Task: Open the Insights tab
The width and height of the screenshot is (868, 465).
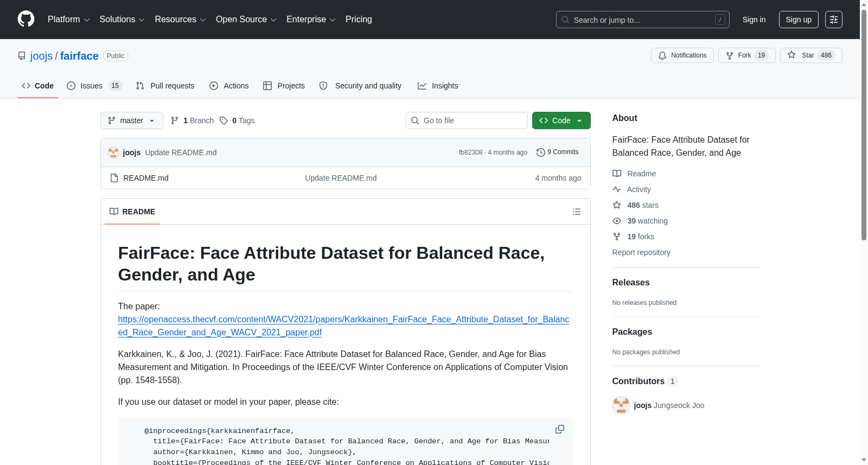Action: pos(438,86)
